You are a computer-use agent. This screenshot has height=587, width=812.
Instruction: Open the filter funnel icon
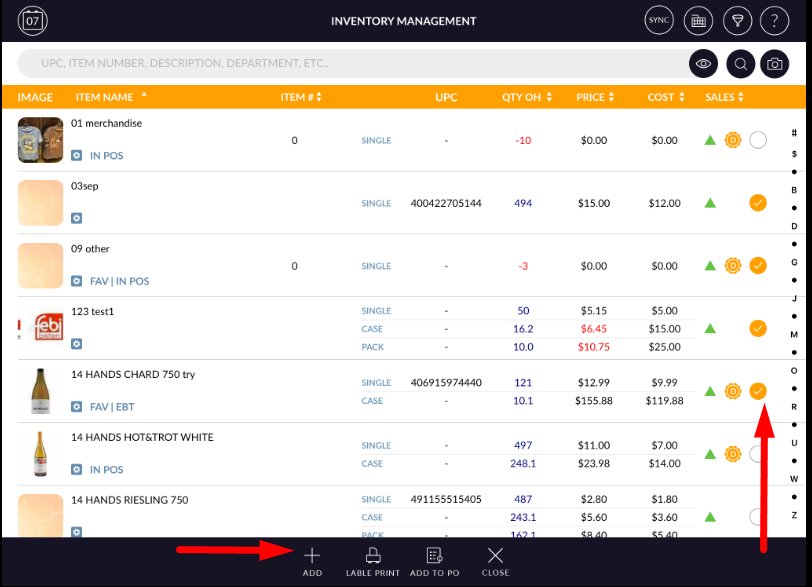click(x=737, y=20)
